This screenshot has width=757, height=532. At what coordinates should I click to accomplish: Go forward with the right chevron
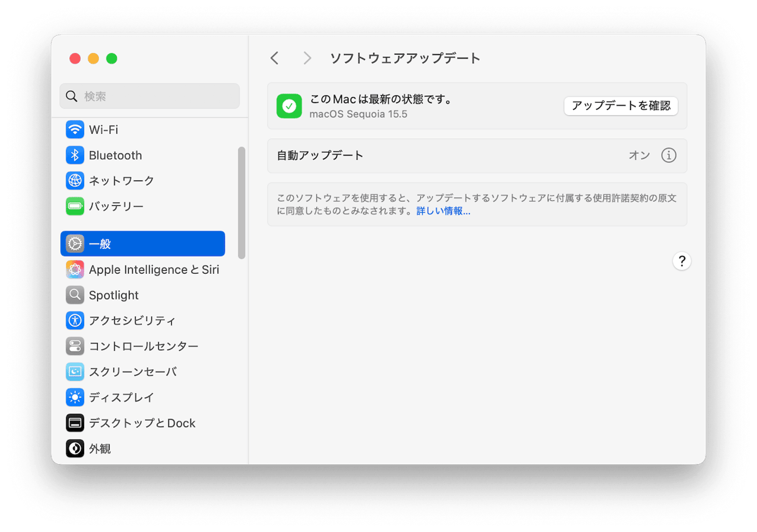pyautogui.click(x=307, y=58)
